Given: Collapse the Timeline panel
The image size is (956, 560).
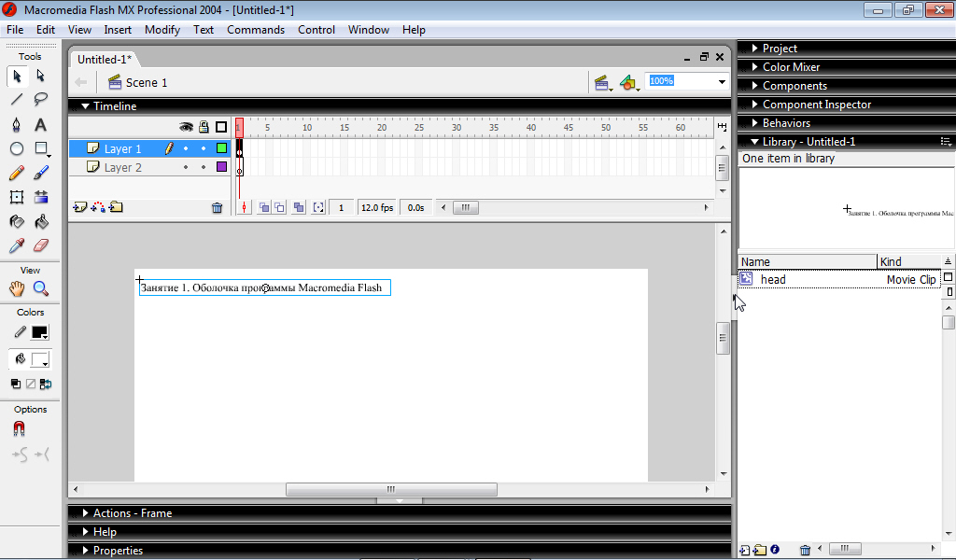Looking at the screenshot, I should (x=85, y=106).
